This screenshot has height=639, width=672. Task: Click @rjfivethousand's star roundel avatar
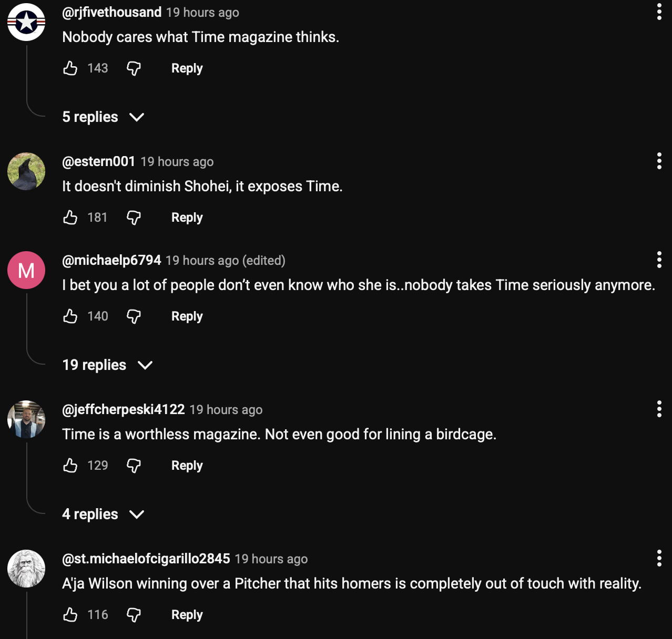(26, 22)
